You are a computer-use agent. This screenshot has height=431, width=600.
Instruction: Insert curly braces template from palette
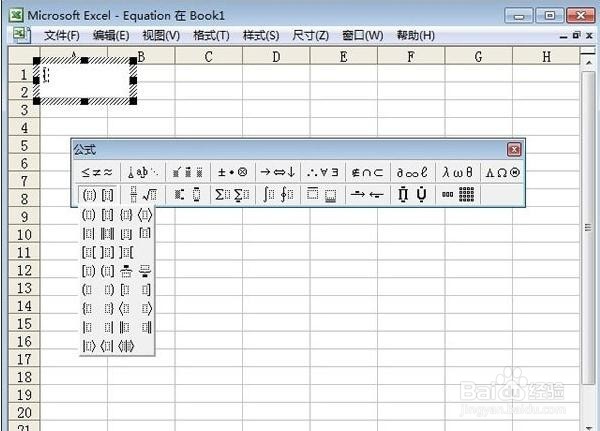[126, 215]
